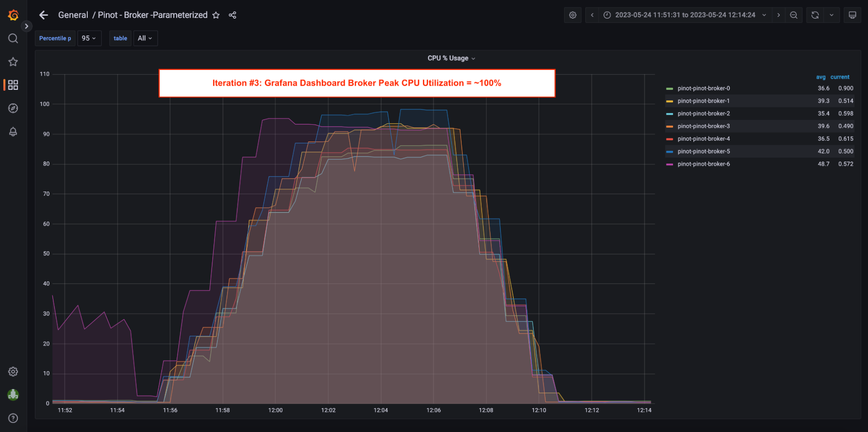The width and height of the screenshot is (868, 432).
Task: Click the blue swatch for broker-5
Action: tap(670, 152)
